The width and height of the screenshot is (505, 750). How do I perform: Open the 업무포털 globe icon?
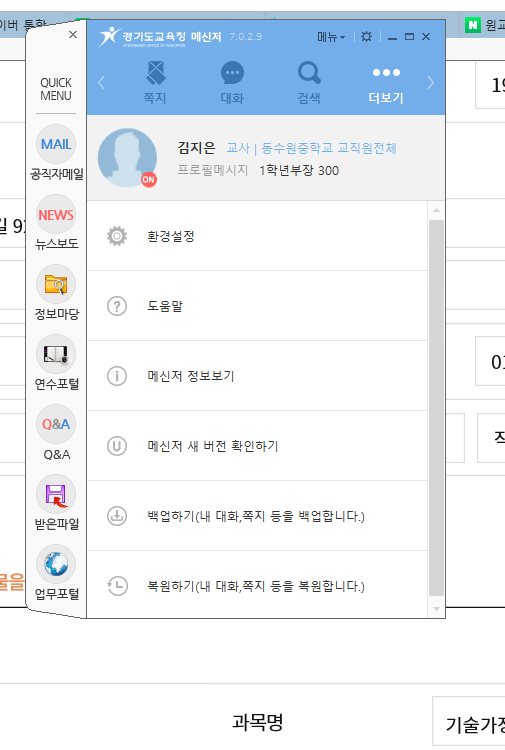coord(56,564)
